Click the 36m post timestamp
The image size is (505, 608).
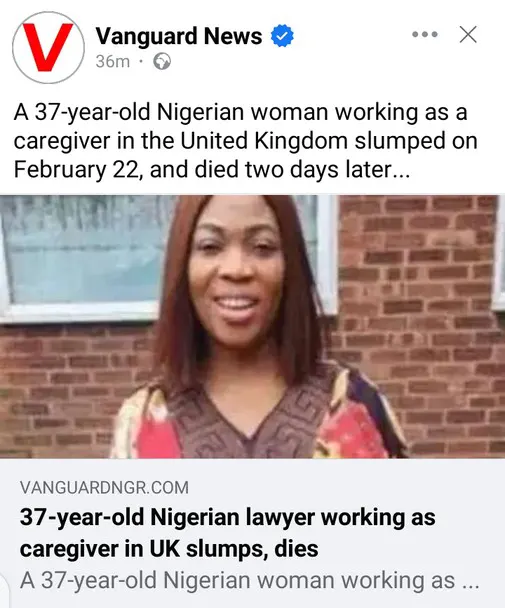[x=112, y=62]
